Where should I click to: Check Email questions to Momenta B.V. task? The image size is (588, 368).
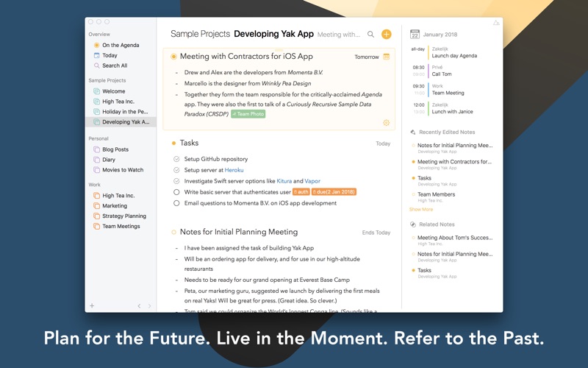pos(176,203)
